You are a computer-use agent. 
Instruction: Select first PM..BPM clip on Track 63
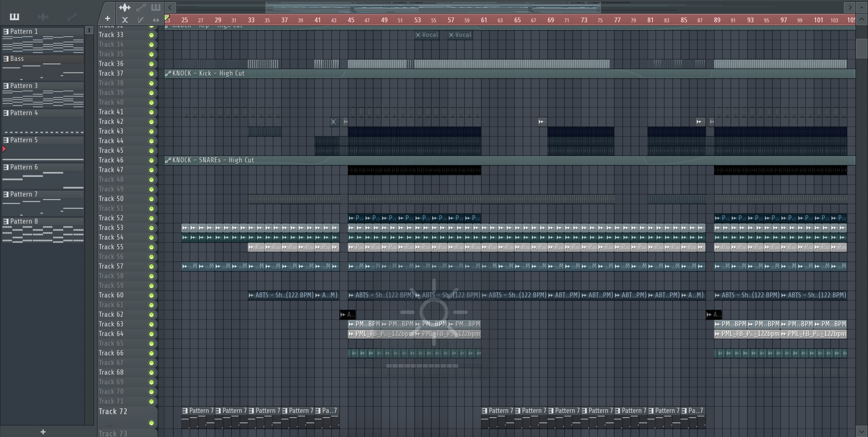coord(365,324)
